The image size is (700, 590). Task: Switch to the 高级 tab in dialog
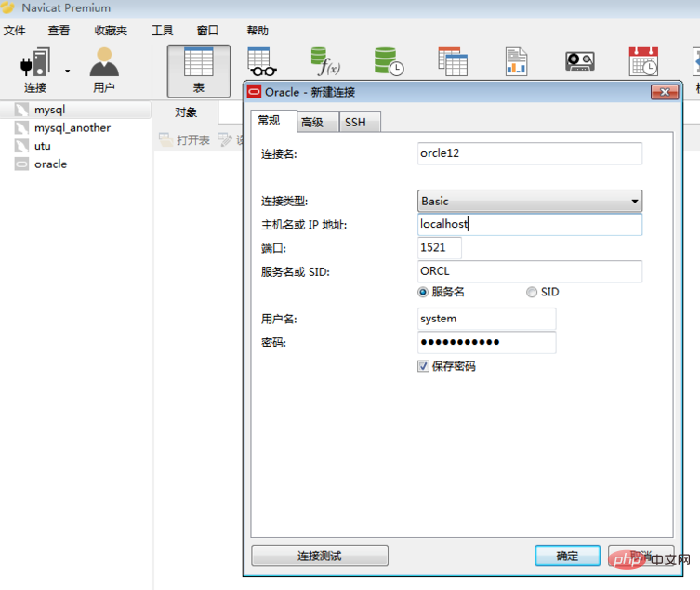pyautogui.click(x=317, y=123)
